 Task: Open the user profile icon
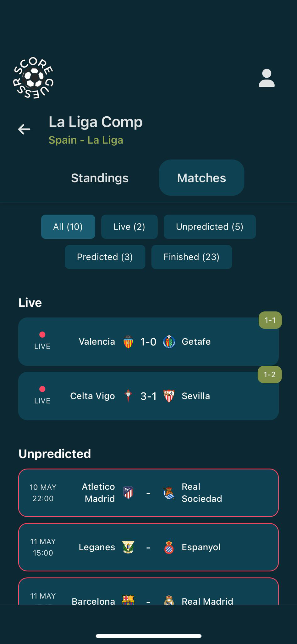click(267, 78)
